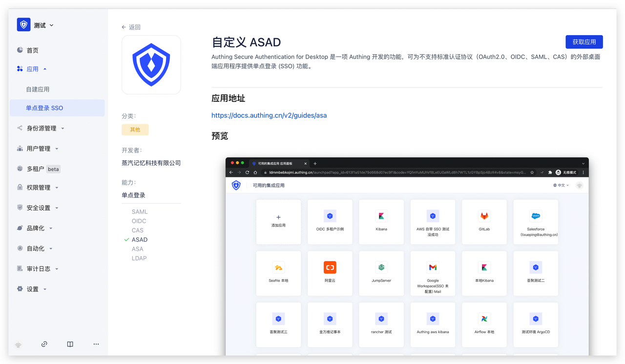Screen dimensions: 625x364
Task: Click the 品牌化 icon in sidebar
Action: (20, 228)
